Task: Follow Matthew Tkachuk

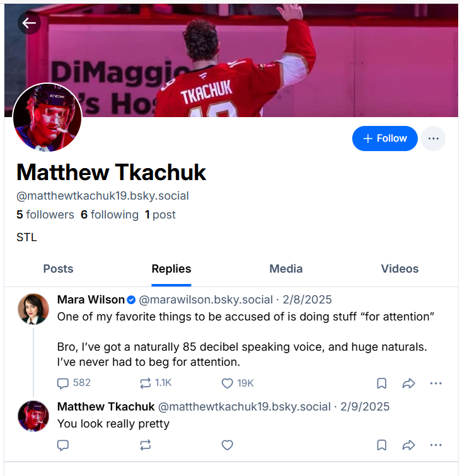Action: [x=385, y=139]
